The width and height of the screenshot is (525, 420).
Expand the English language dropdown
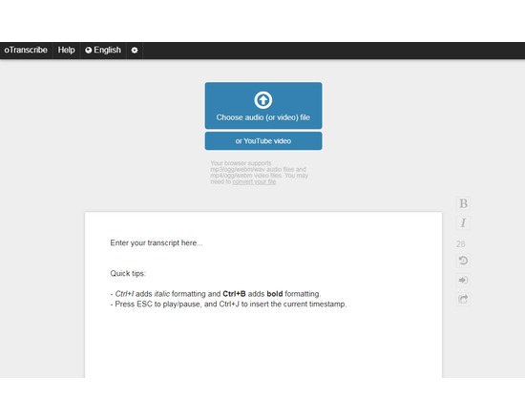(x=103, y=51)
